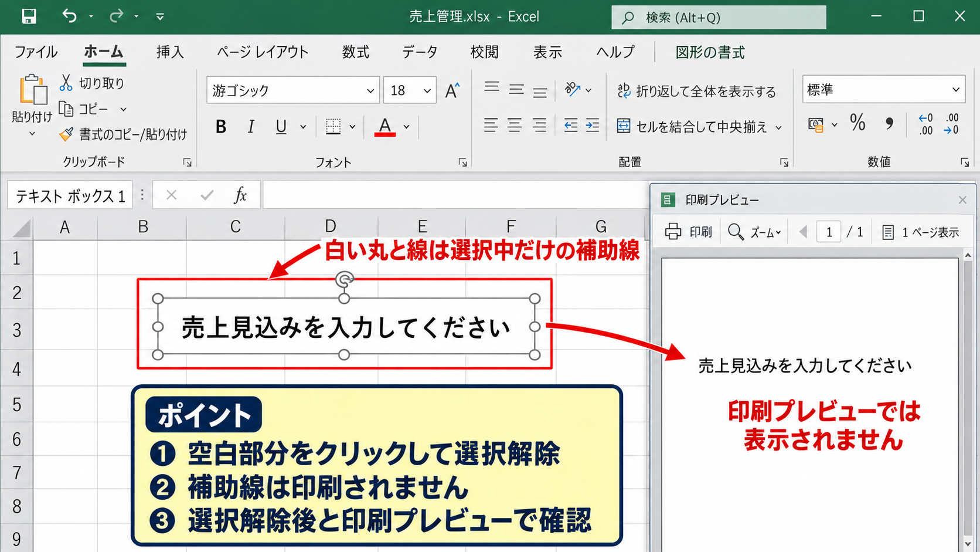Click the Paste clipboard icon

click(33, 90)
